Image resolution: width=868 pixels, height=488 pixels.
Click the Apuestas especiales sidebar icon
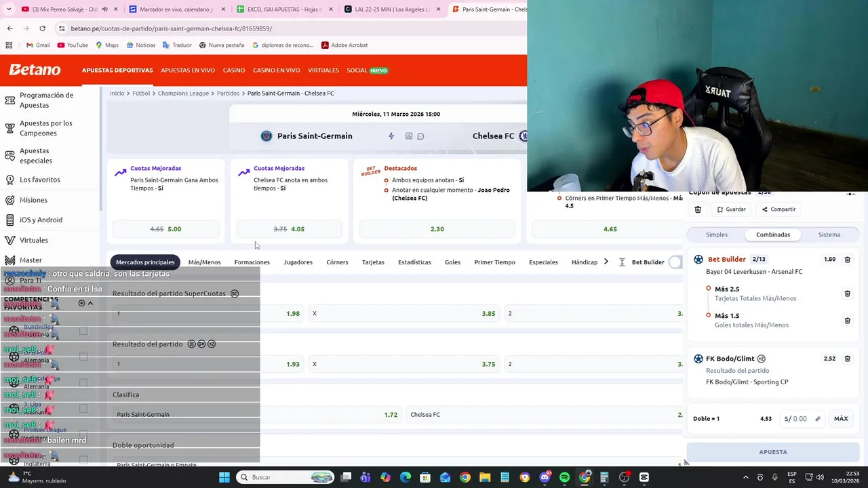pos(10,156)
